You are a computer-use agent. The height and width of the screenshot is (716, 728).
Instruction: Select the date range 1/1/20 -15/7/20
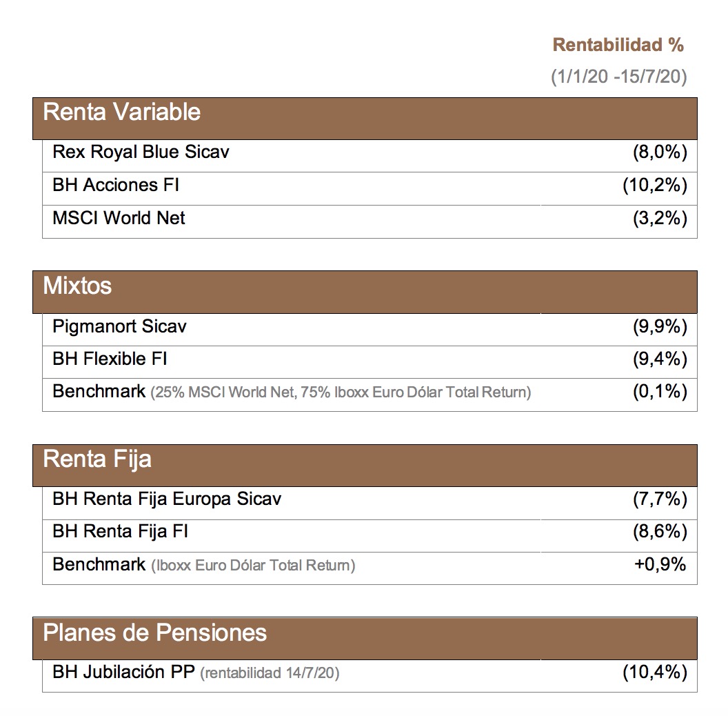(618, 77)
